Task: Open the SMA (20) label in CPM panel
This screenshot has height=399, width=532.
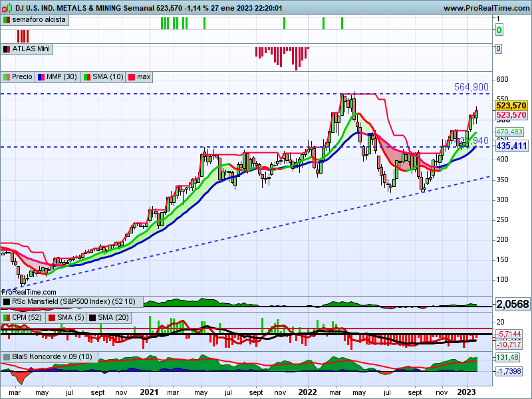Action: point(113,318)
